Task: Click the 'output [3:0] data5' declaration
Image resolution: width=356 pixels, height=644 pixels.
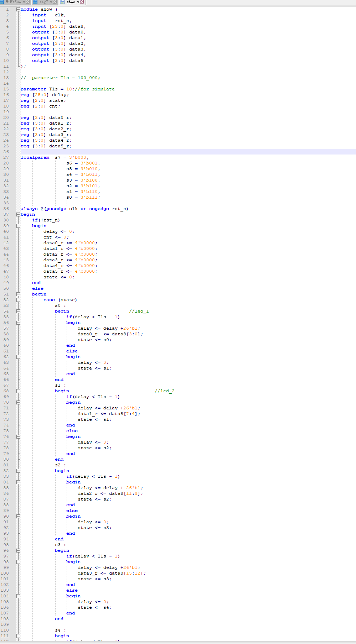Action: [58, 61]
